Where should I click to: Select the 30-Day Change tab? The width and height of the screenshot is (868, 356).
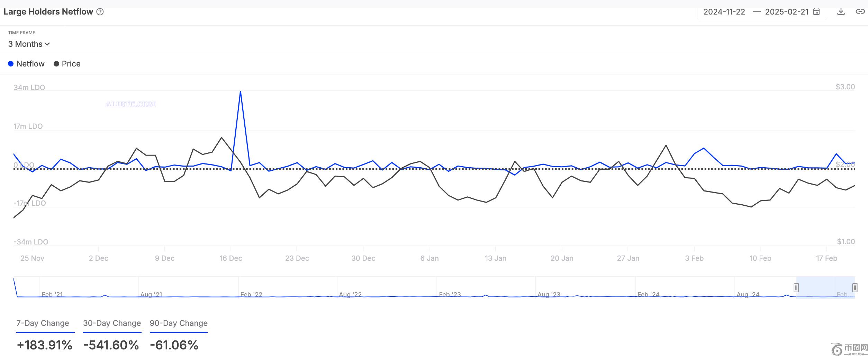coord(112,323)
